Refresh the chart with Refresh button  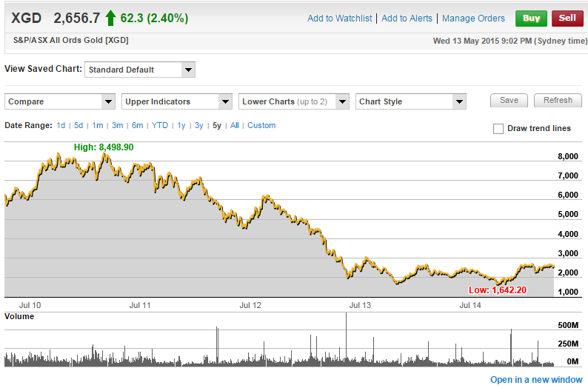(x=558, y=101)
